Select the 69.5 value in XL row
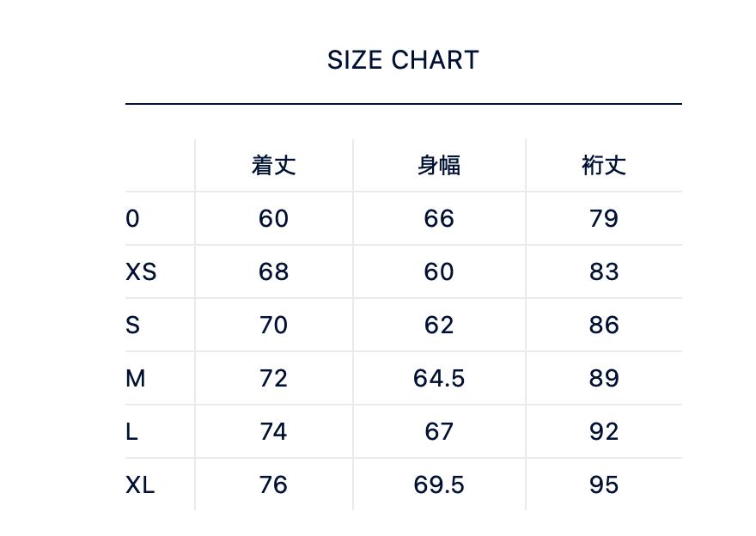The width and height of the screenshot is (756, 536). 439,484
